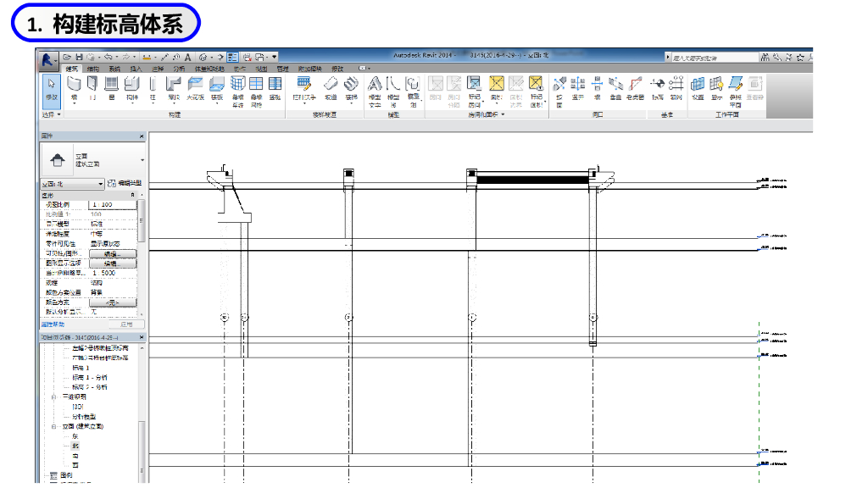
Task: Click the 视图比例 1:100 value field
Action: click(113, 205)
